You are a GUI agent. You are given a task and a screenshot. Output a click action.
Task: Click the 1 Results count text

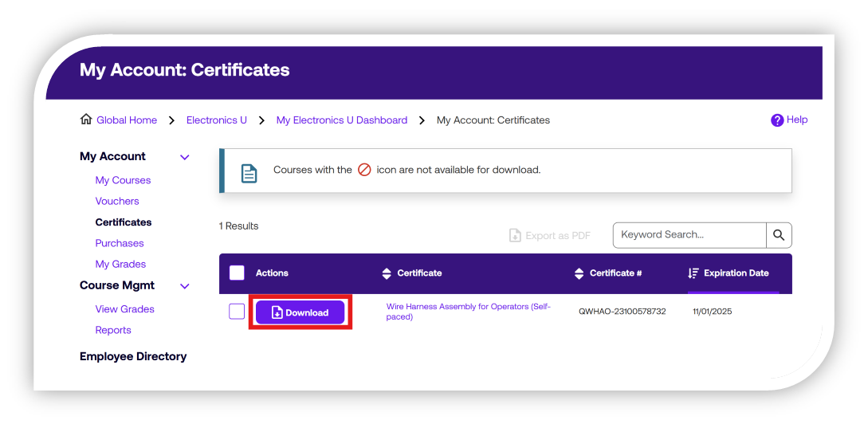pyautogui.click(x=238, y=226)
